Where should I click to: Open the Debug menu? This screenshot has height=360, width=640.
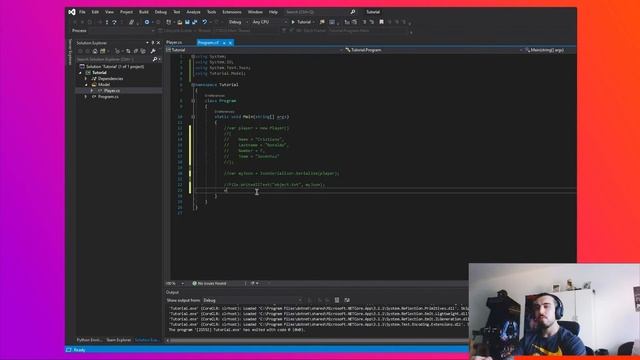pyautogui.click(x=160, y=12)
